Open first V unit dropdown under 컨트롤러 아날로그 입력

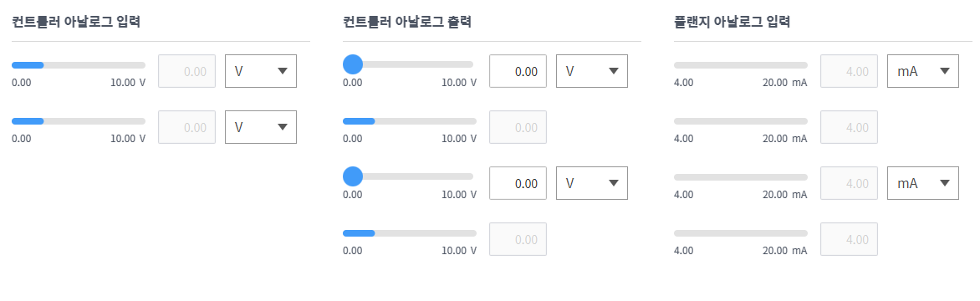point(261,71)
